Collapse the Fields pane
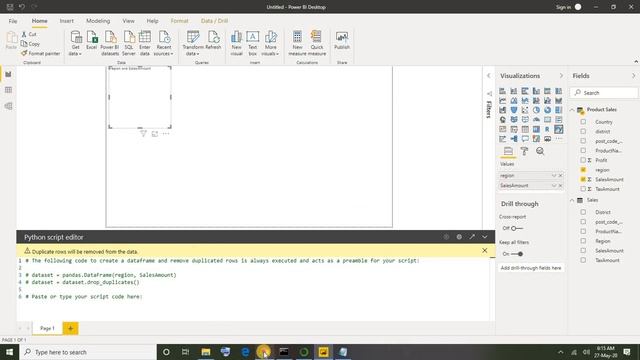The width and height of the screenshot is (640, 360). pyautogui.click(x=633, y=76)
